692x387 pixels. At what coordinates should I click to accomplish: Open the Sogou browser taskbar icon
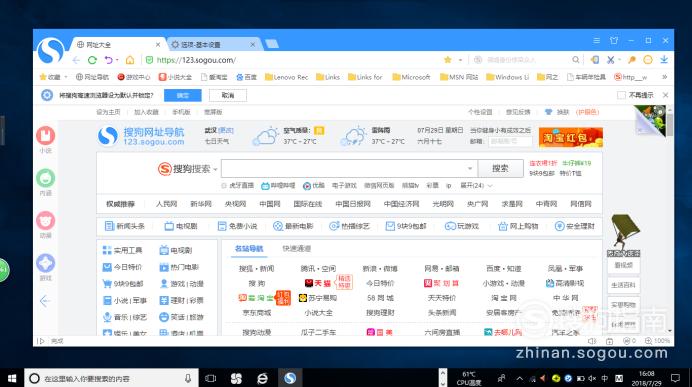(x=290, y=378)
